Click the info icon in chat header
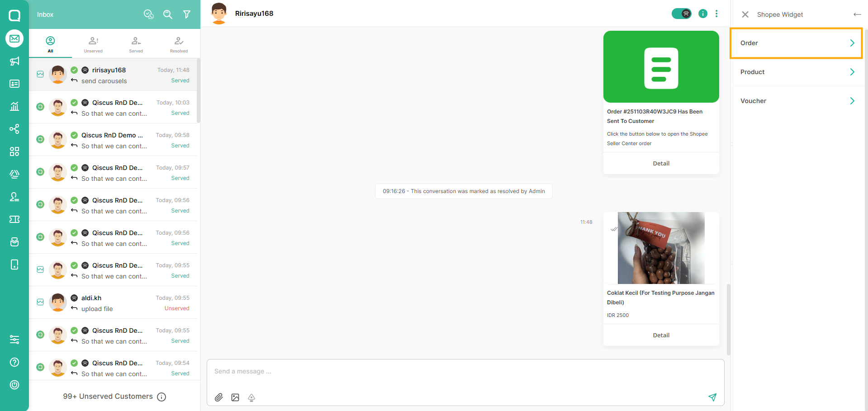 (703, 14)
